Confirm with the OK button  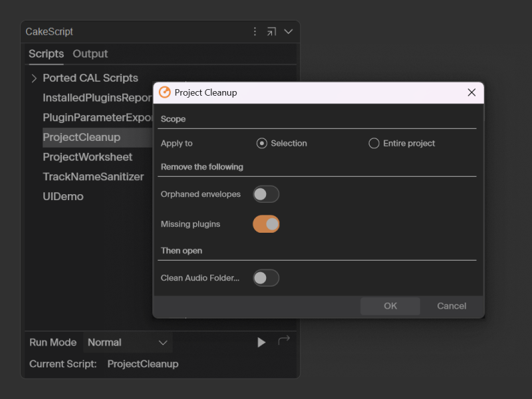pos(390,306)
